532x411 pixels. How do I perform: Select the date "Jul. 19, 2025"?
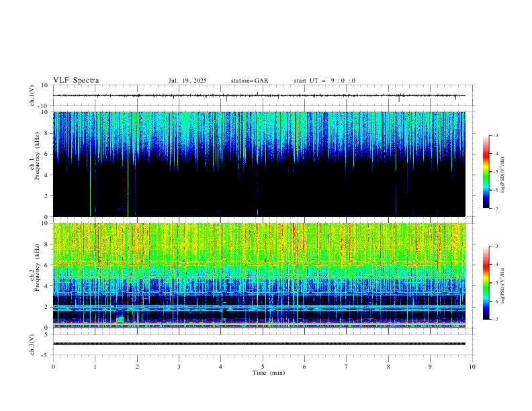(x=187, y=81)
